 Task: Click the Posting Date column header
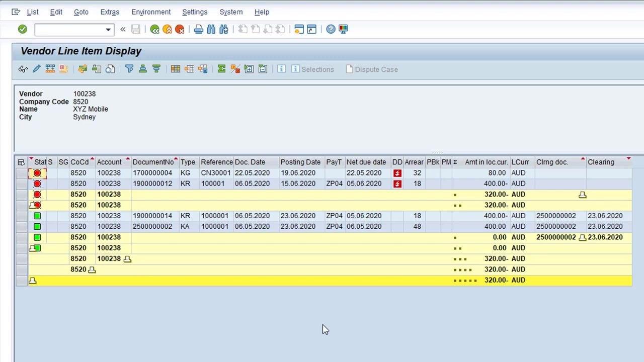point(302,162)
